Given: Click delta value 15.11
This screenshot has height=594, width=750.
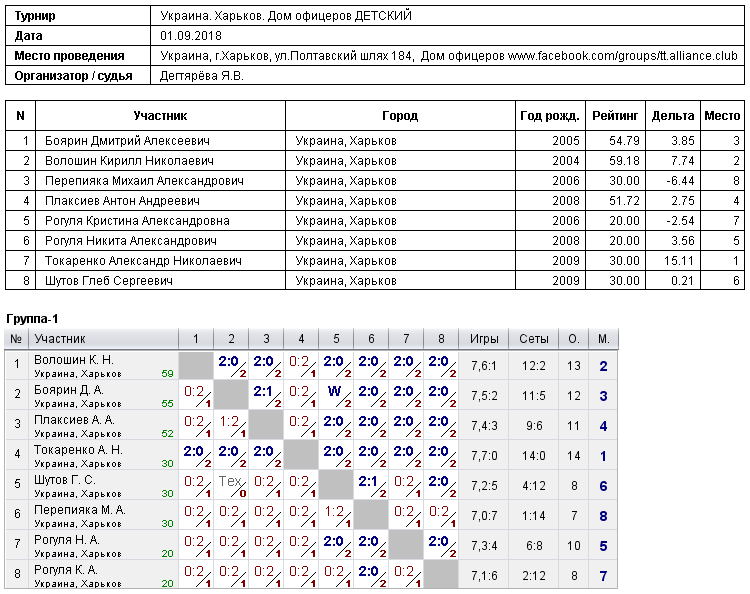Looking at the screenshot, I should click(x=679, y=261).
